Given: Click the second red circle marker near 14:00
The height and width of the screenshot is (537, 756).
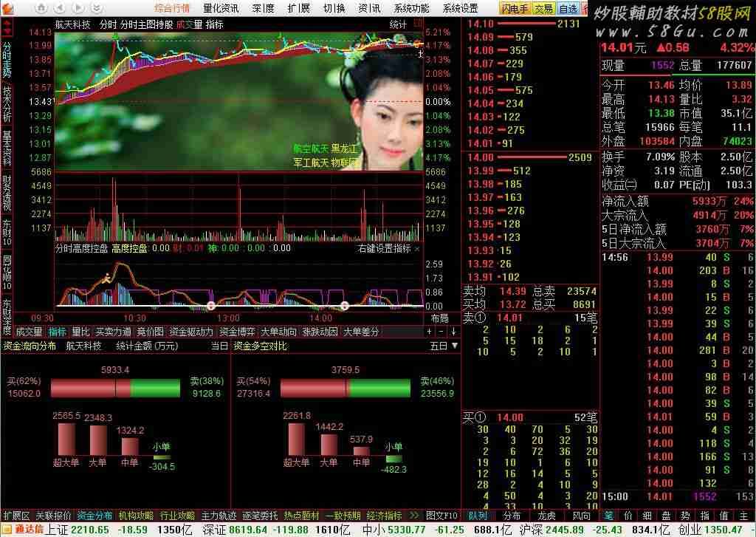Looking at the screenshot, I should tap(344, 305).
